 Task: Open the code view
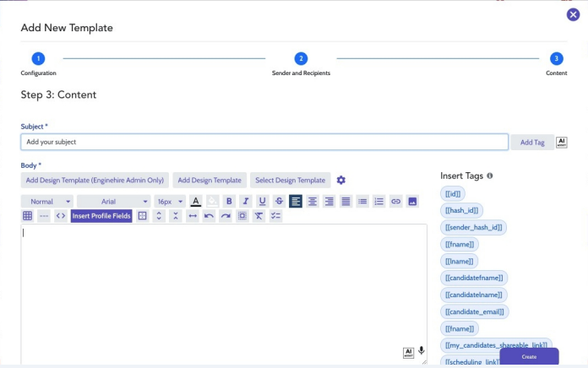click(x=61, y=216)
